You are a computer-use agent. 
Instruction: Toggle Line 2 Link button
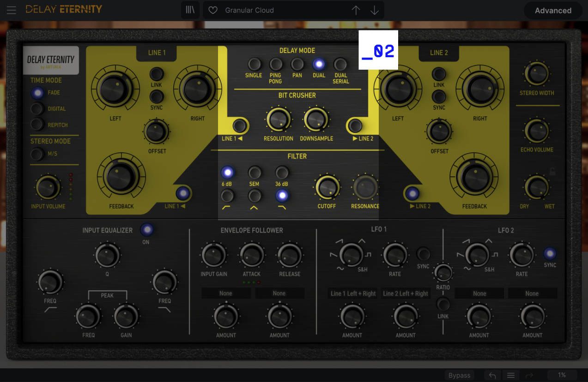439,74
